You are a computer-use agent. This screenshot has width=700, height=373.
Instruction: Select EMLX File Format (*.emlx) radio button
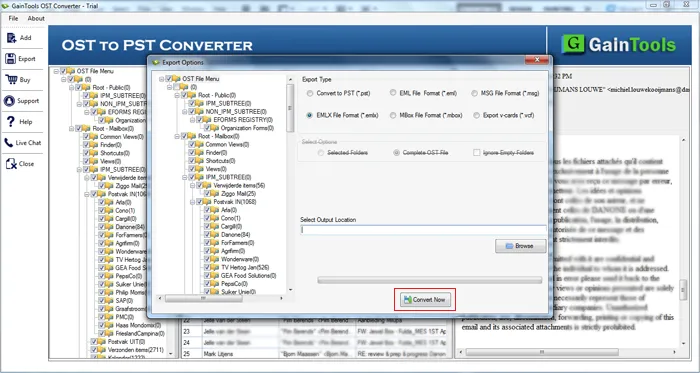309,115
